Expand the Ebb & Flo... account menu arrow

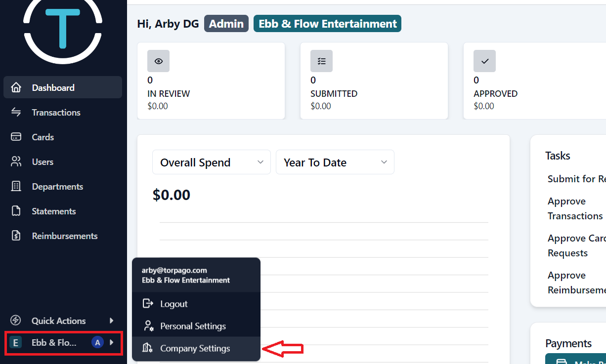coord(112,342)
